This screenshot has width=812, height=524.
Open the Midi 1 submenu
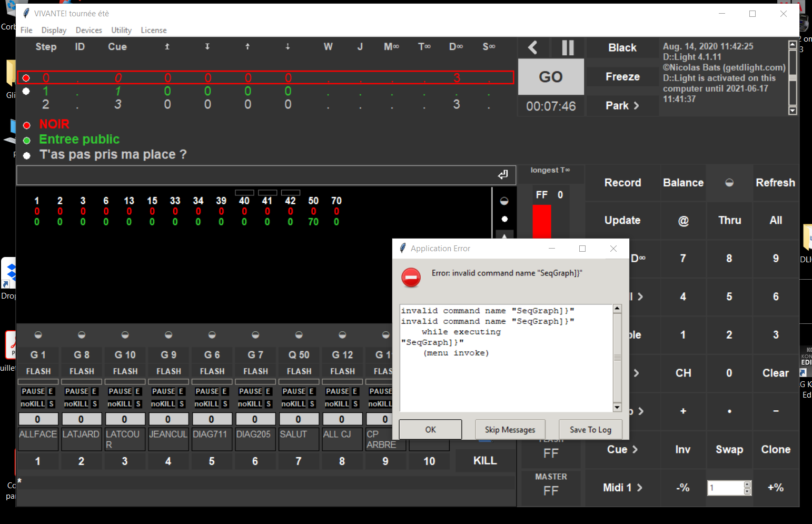622,488
